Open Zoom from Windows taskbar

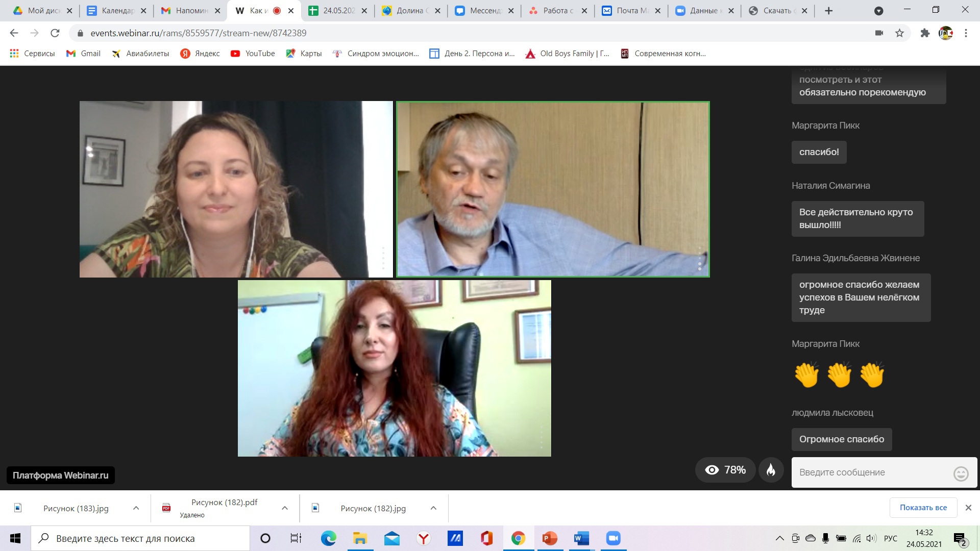(x=613, y=538)
